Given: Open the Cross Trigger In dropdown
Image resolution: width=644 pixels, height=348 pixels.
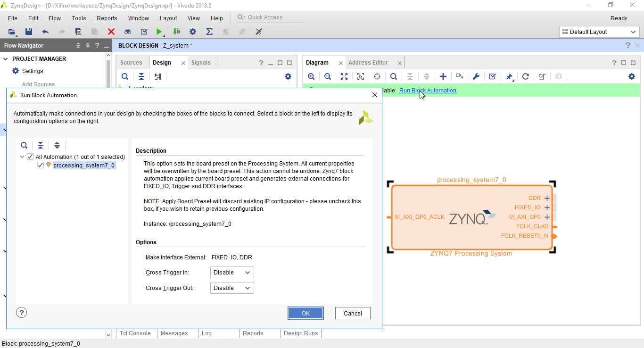Looking at the screenshot, I should pos(232,273).
